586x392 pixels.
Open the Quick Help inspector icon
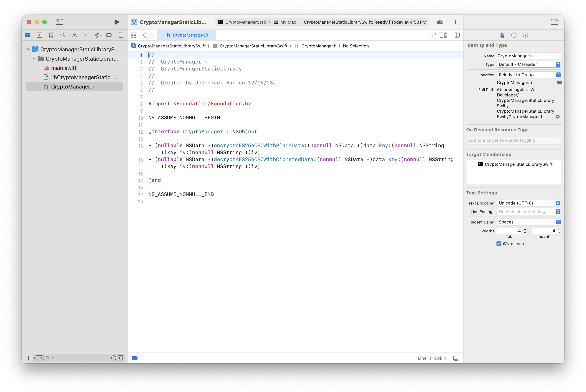[525, 35]
